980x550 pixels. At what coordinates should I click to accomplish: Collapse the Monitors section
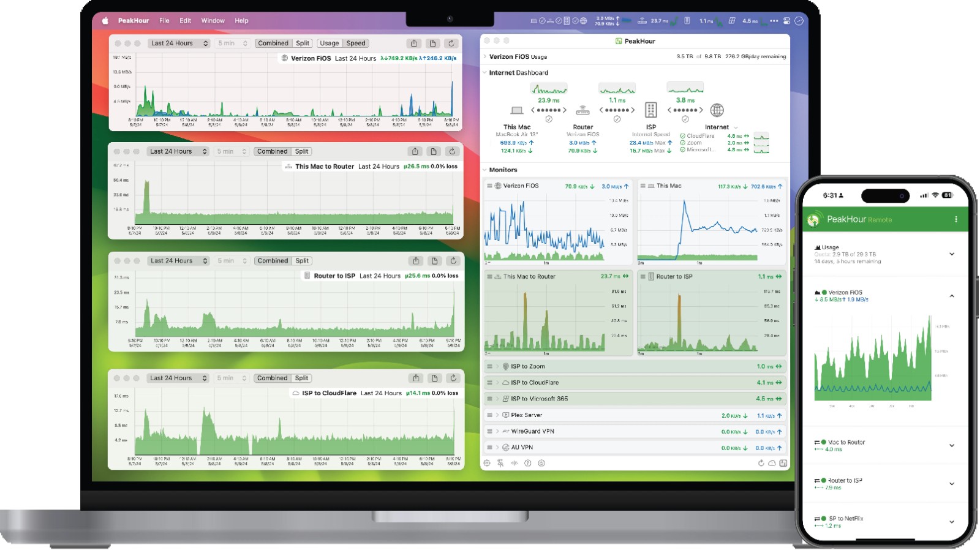tap(484, 170)
